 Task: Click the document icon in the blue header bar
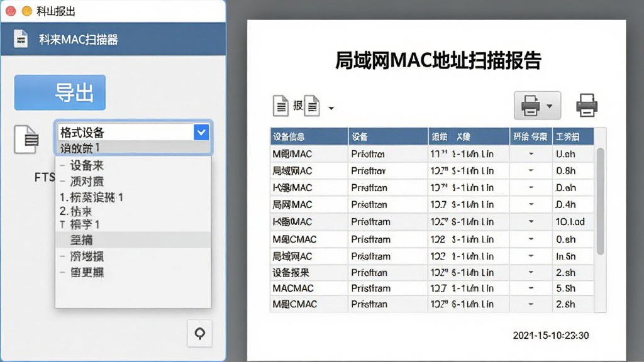[x=21, y=39]
